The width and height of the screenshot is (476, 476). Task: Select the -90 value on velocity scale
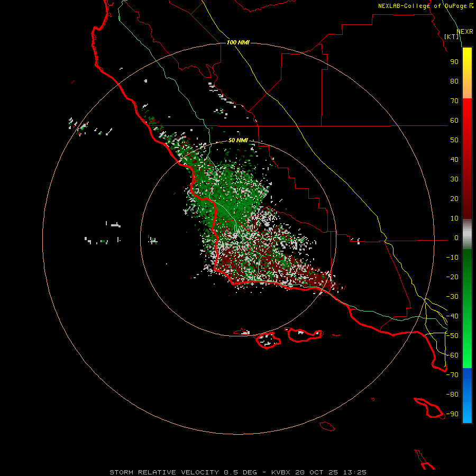[452, 414]
